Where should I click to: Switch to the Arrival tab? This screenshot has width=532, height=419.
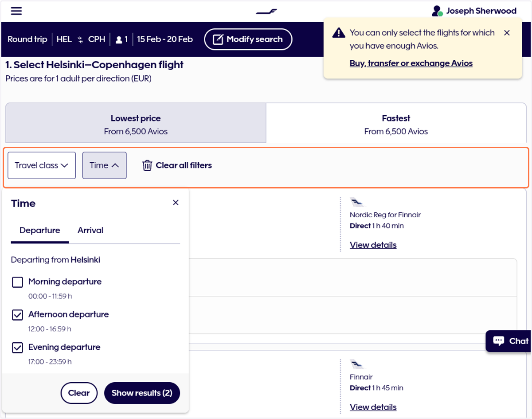click(x=90, y=231)
